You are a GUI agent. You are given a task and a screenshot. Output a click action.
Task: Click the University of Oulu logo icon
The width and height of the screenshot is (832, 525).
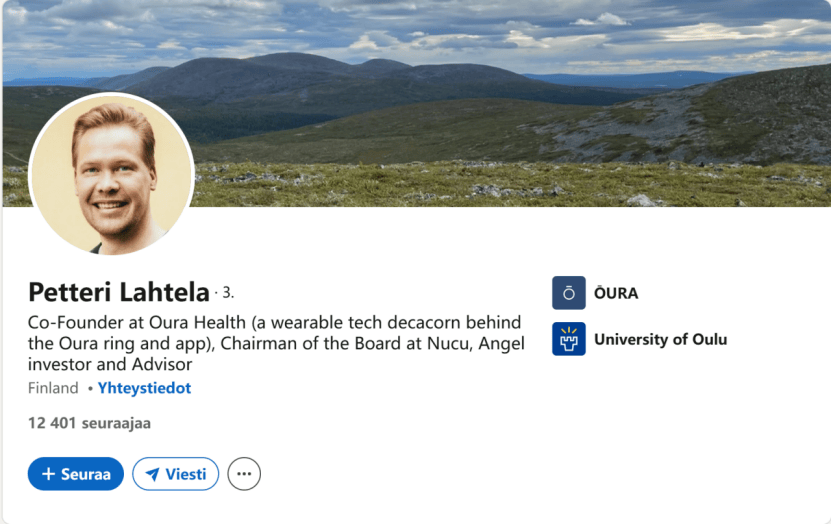tap(568, 339)
